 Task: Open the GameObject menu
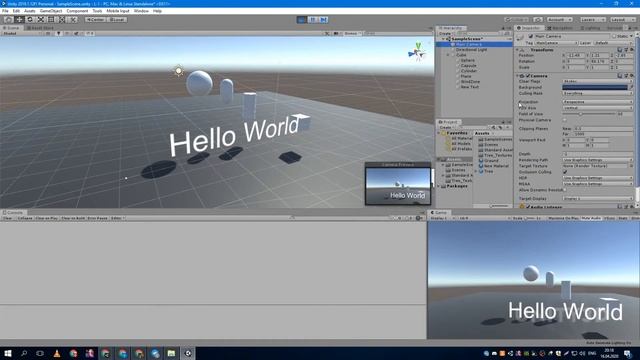pos(51,11)
